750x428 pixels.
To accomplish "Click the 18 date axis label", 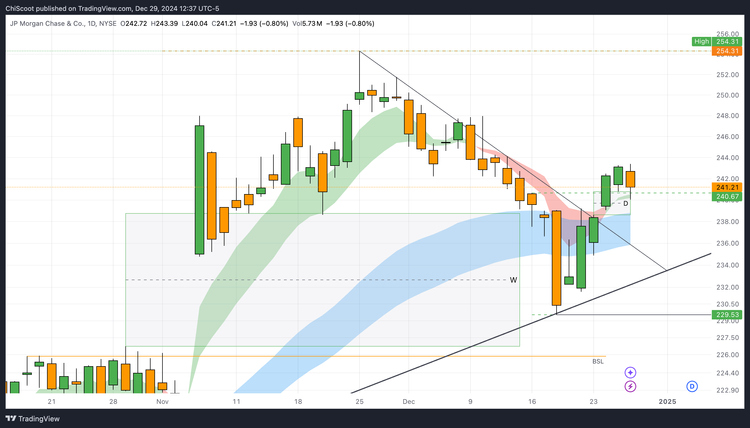I will pos(298,402).
